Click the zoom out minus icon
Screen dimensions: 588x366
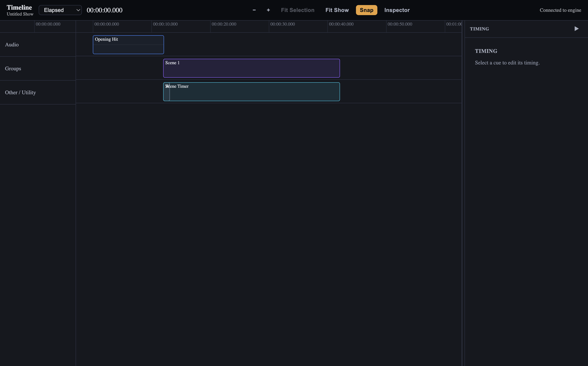[254, 10]
